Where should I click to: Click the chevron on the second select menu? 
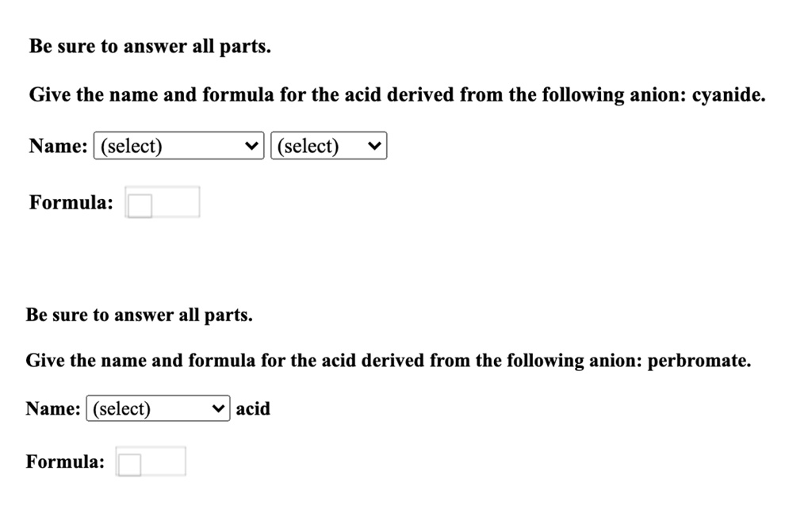click(373, 145)
